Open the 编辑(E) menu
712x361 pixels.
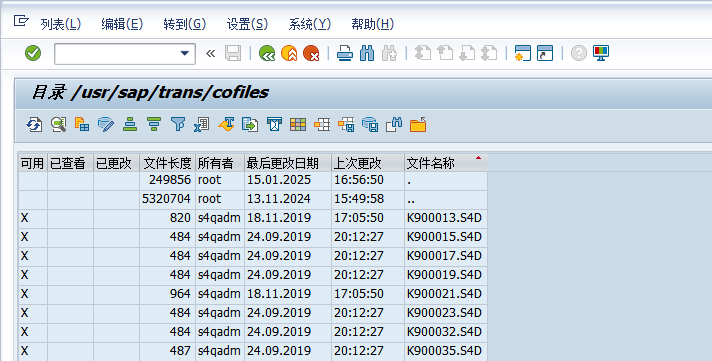pos(122,24)
